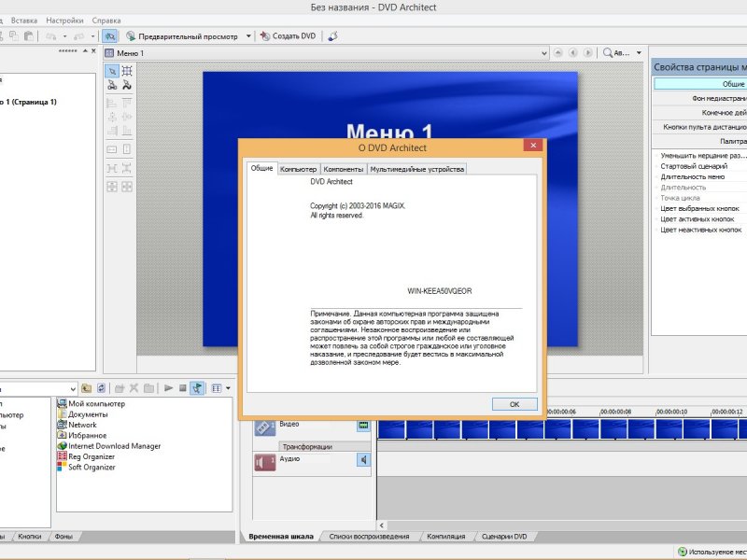Switch to the Компоненты tab in the About dialog

(x=344, y=169)
